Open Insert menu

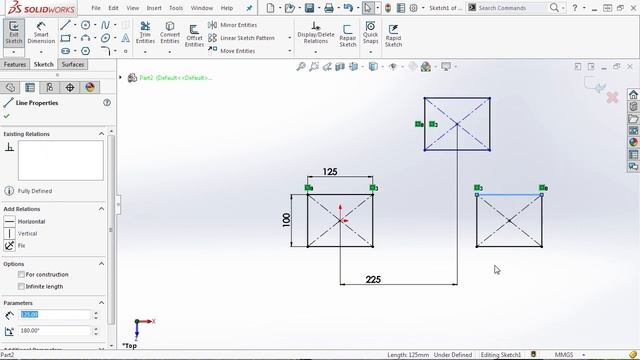pyautogui.click(x=154, y=8)
